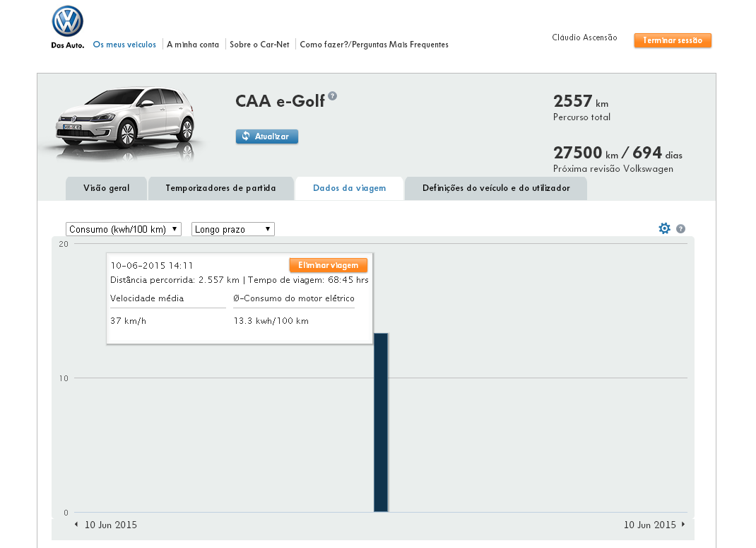The image size is (756, 548).
Task: Click the white e-Golf car image
Action: click(124, 123)
